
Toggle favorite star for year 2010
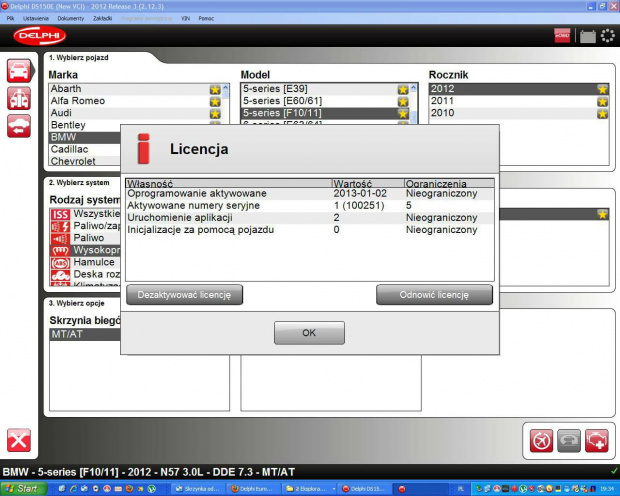tap(603, 114)
